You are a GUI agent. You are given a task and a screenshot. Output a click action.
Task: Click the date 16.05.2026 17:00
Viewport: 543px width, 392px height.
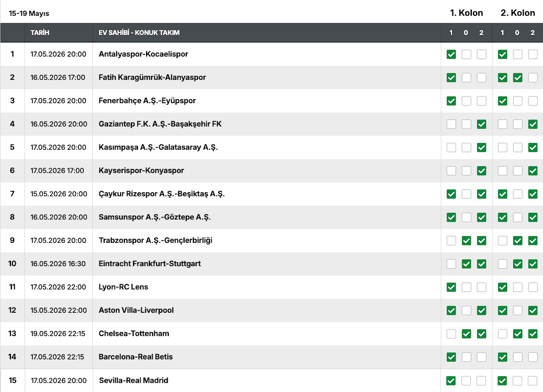(x=58, y=77)
